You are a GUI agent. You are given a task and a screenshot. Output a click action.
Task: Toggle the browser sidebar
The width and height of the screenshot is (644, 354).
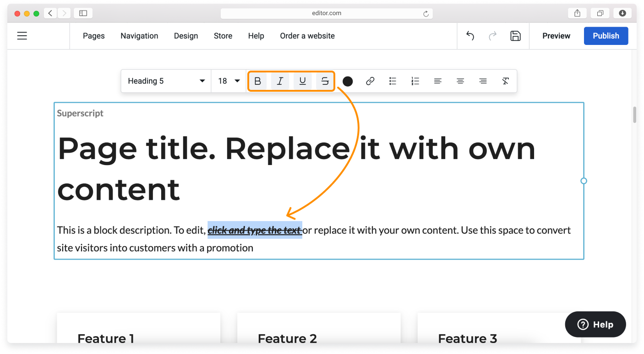83,13
